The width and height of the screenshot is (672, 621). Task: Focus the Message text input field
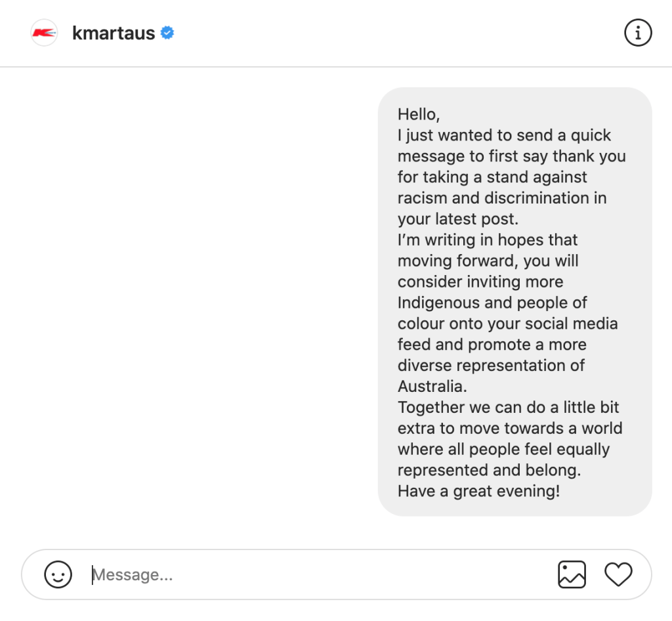[315, 575]
